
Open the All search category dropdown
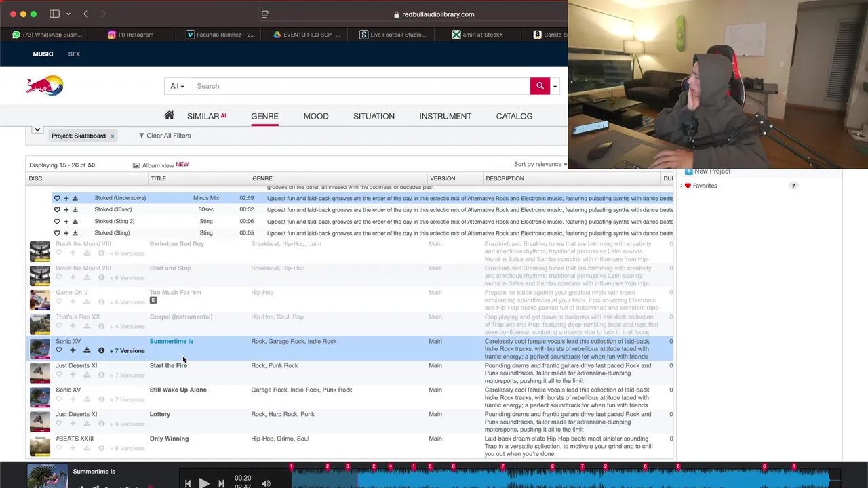coord(177,86)
